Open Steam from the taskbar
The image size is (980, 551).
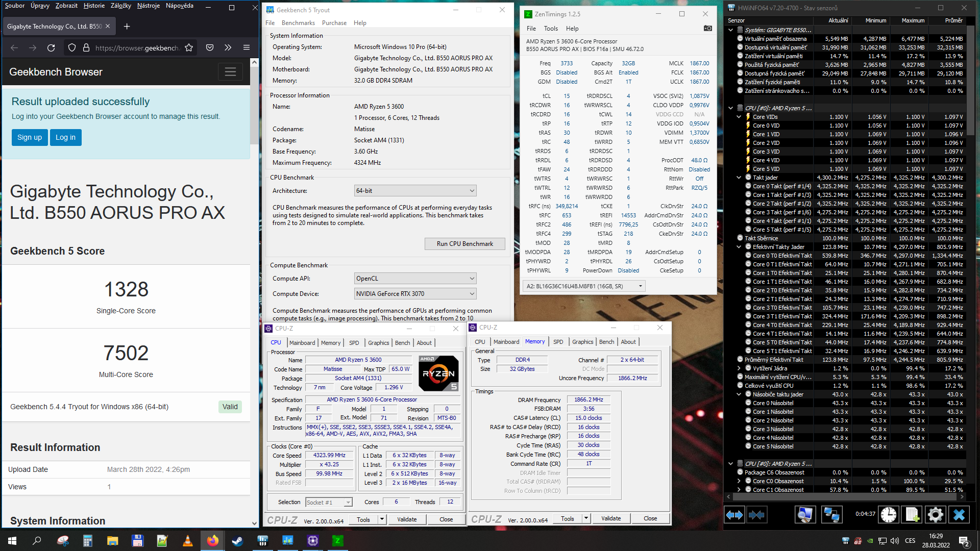(x=238, y=541)
